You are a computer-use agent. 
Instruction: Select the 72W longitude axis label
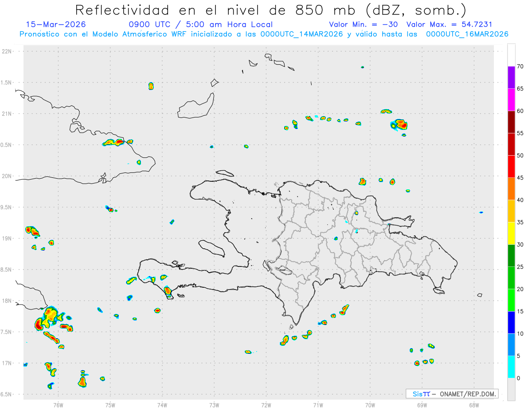(266, 405)
